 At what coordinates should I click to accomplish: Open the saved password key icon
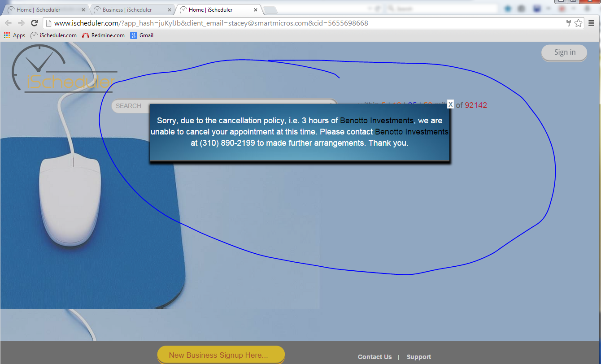(568, 23)
